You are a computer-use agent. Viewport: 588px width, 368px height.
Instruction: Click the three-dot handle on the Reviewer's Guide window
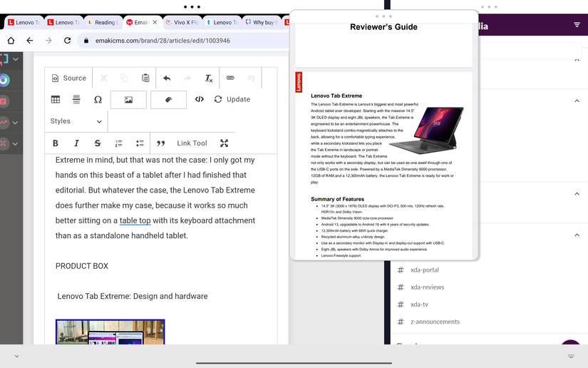383,16
